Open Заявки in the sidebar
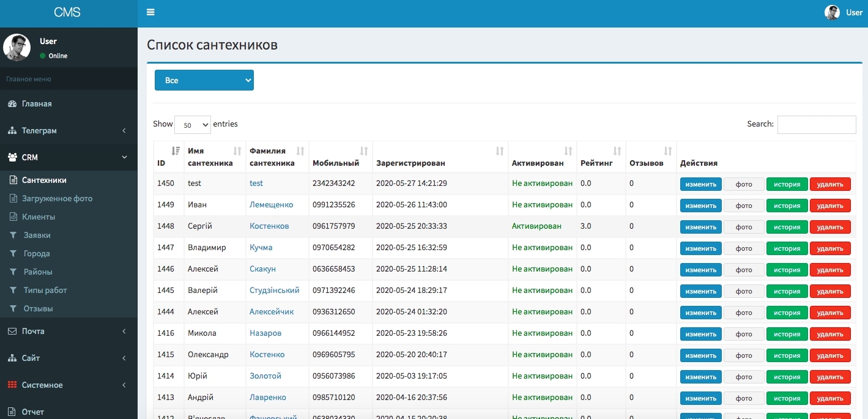 (37, 235)
